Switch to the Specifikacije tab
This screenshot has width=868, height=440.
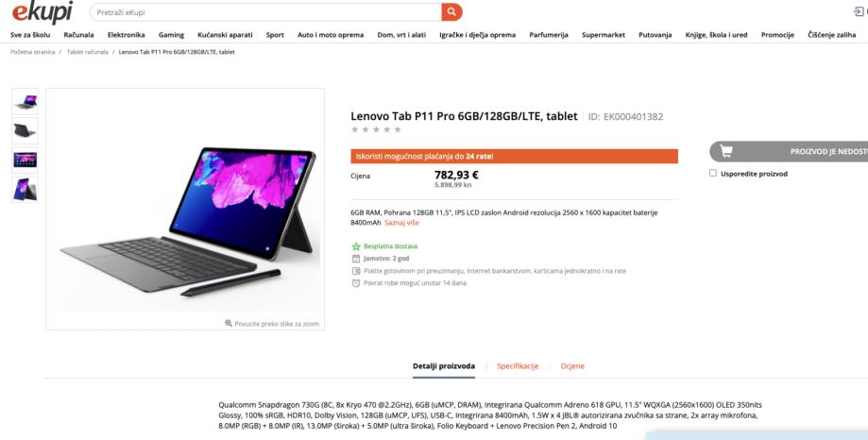[x=518, y=365]
